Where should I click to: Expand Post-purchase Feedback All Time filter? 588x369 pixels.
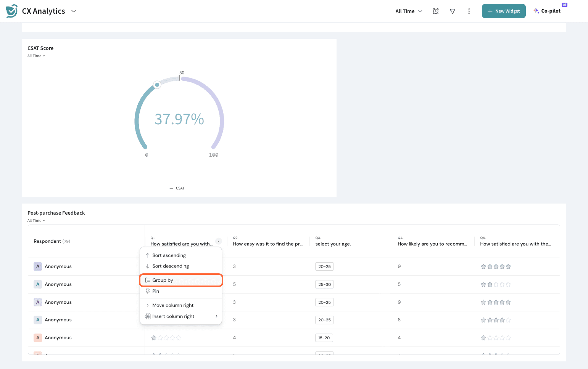(x=36, y=221)
